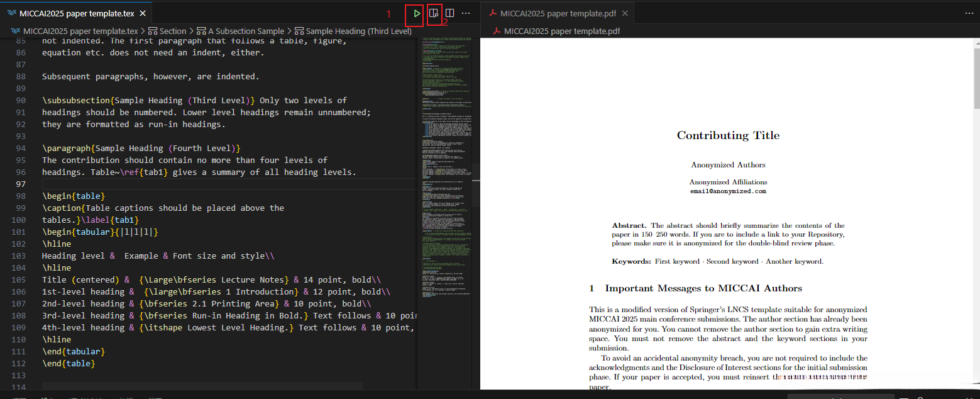This screenshot has width=980, height=399.
Task: Close the MICCAI2025 paper template.tex tab
Action: (143, 13)
